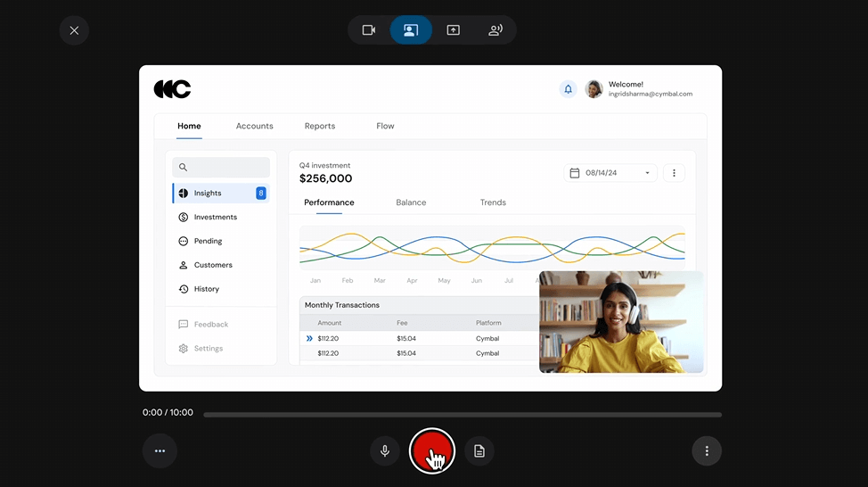Click the 0:00 / 10:00 timer text
This screenshot has width=868, height=487.
[x=168, y=412]
